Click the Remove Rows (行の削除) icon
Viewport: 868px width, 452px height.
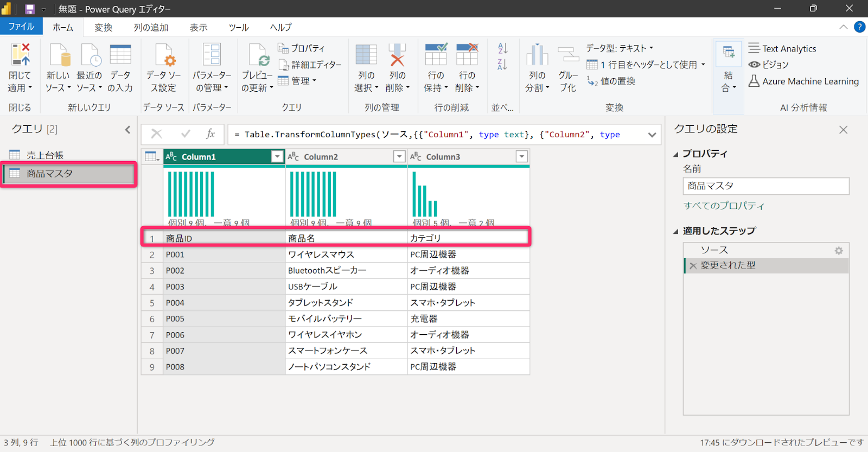[x=467, y=55]
